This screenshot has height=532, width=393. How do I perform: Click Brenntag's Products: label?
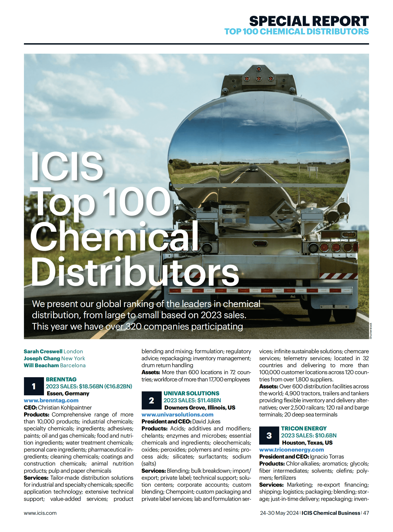36,415
